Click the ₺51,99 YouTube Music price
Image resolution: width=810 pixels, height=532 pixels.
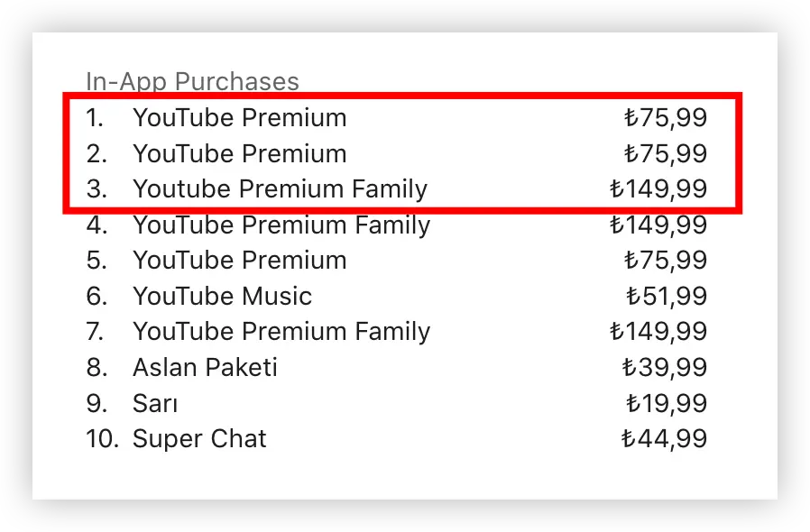[x=667, y=296]
